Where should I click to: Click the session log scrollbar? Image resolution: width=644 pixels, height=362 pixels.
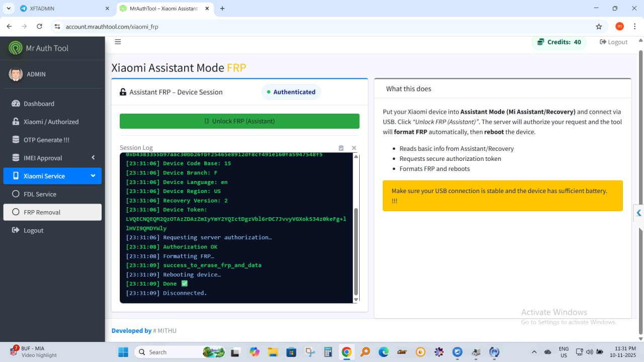tap(356, 251)
